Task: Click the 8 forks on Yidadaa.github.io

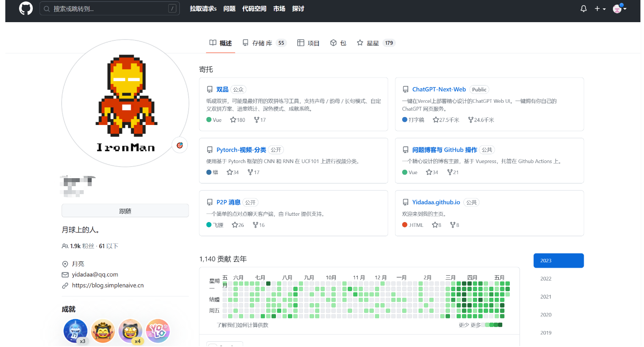Action: coord(455,225)
